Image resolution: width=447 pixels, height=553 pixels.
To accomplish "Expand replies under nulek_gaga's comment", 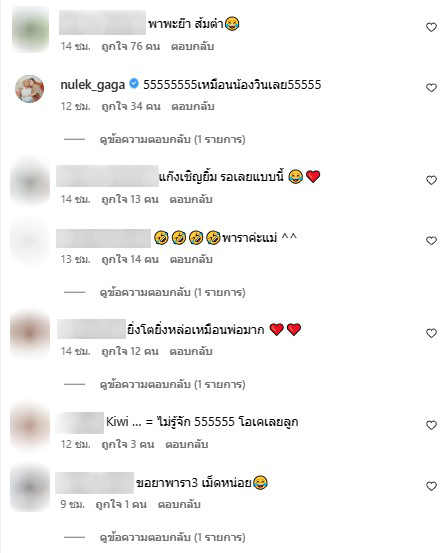I will click(173, 139).
